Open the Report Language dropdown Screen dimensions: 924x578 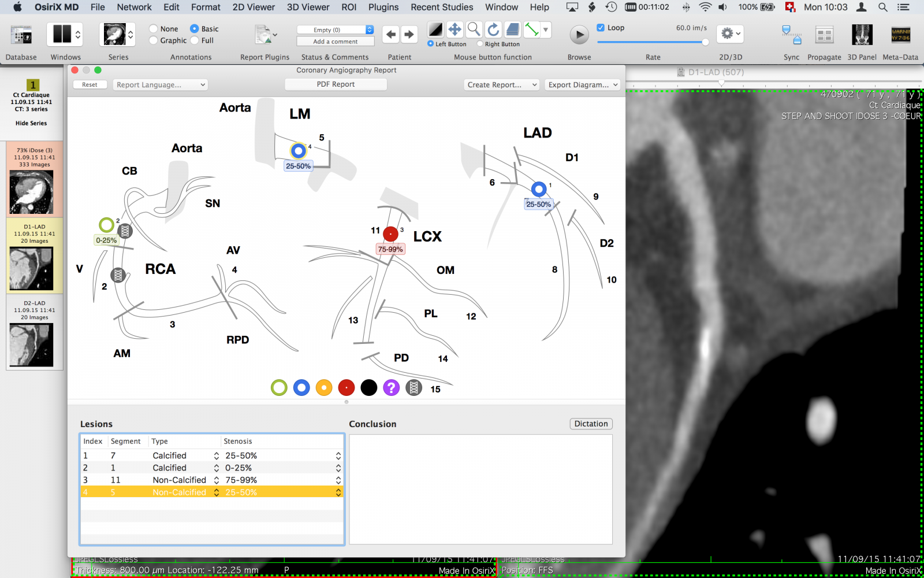coord(160,84)
